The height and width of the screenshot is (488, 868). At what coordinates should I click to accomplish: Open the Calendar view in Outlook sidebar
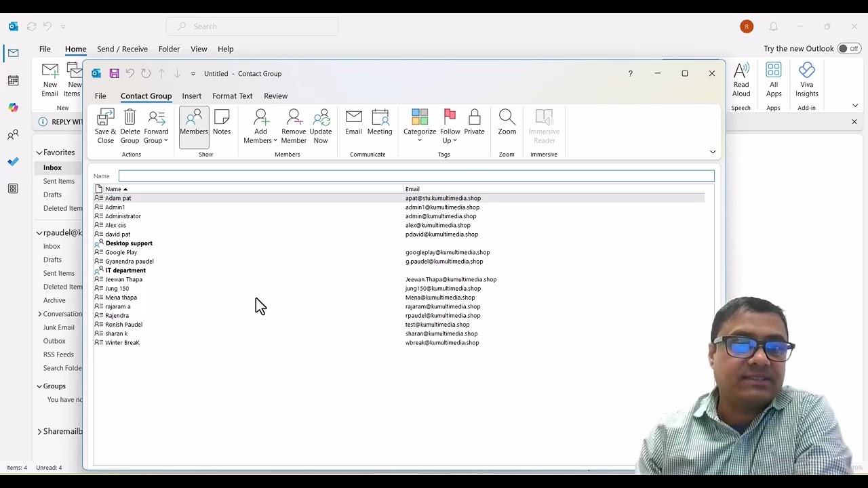tap(14, 81)
